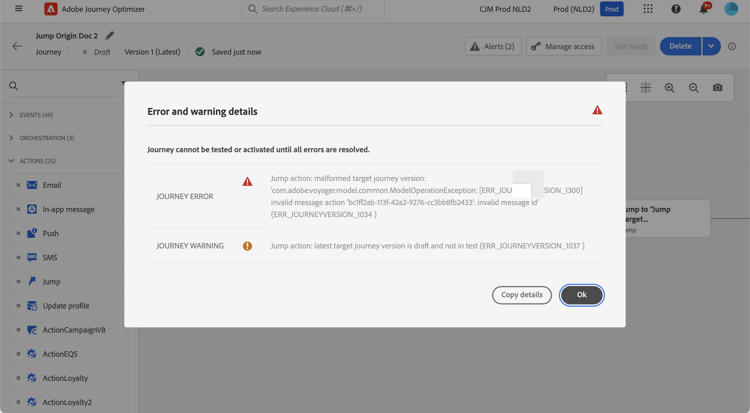Click the JOURNEY WARNING label
This screenshot has width=750, height=413.
190,246
